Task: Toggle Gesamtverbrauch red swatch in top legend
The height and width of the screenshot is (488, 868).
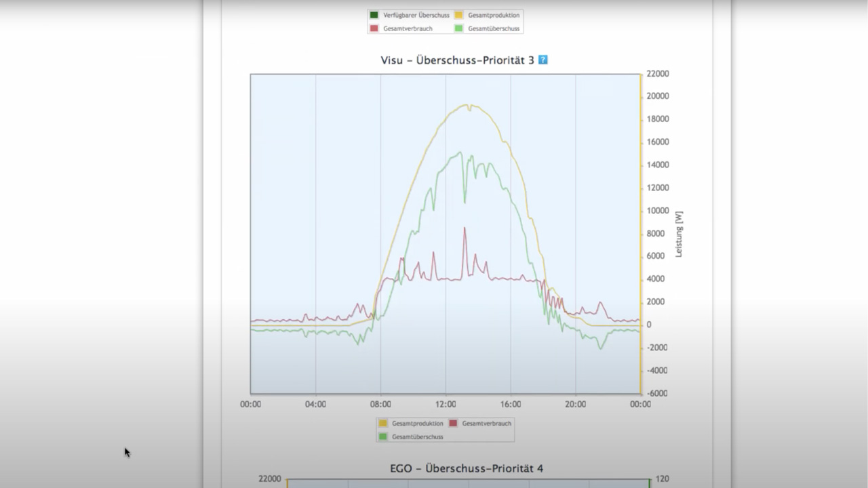Action: click(x=374, y=28)
